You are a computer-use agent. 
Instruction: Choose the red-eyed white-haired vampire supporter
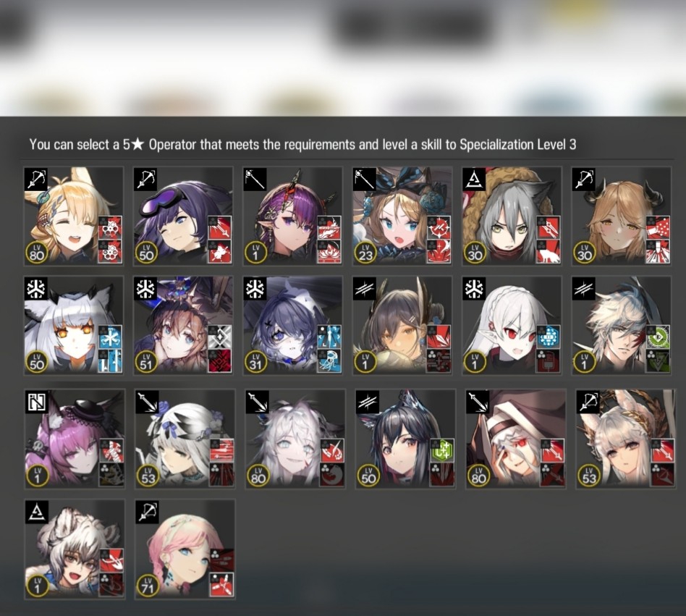pos(512,326)
